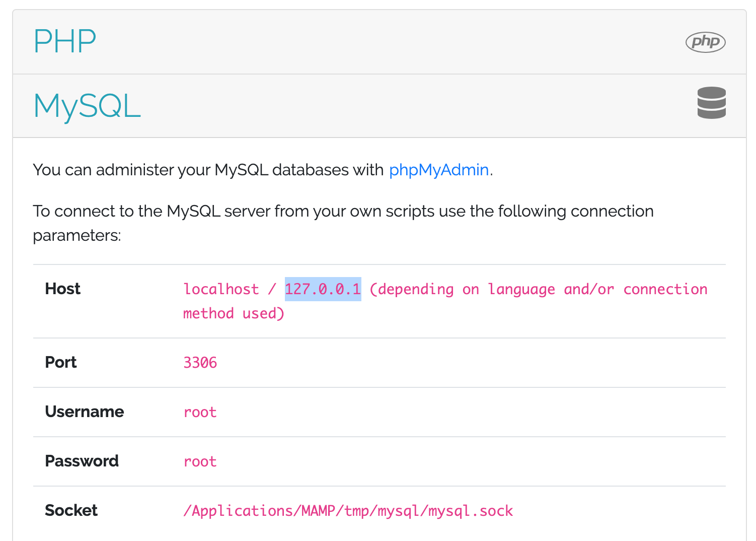The height and width of the screenshot is (541, 756).
Task: Click the highlighted 127.0.0.1 address
Action: point(323,289)
